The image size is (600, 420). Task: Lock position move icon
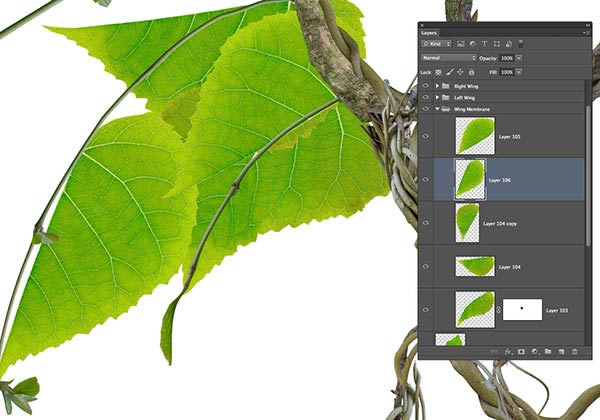click(461, 72)
